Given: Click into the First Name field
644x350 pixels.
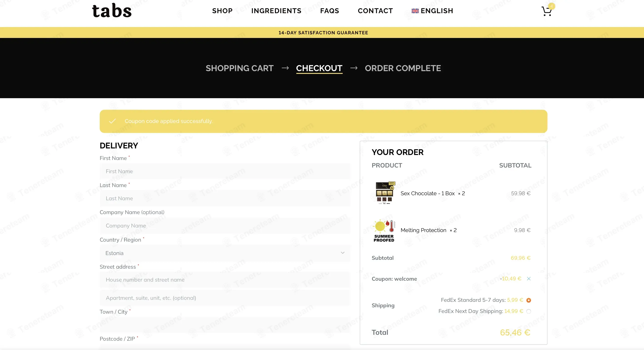Looking at the screenshot, I should 225,171.
